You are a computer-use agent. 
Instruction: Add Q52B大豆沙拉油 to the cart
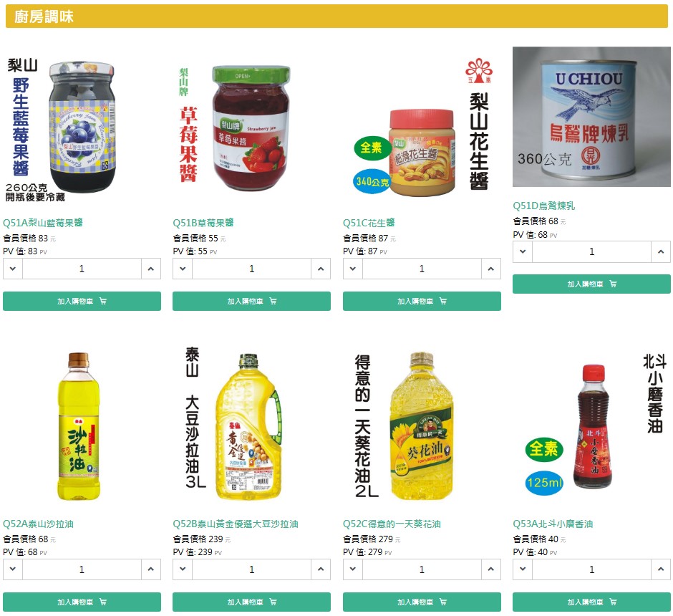click(x=251, y=602)
